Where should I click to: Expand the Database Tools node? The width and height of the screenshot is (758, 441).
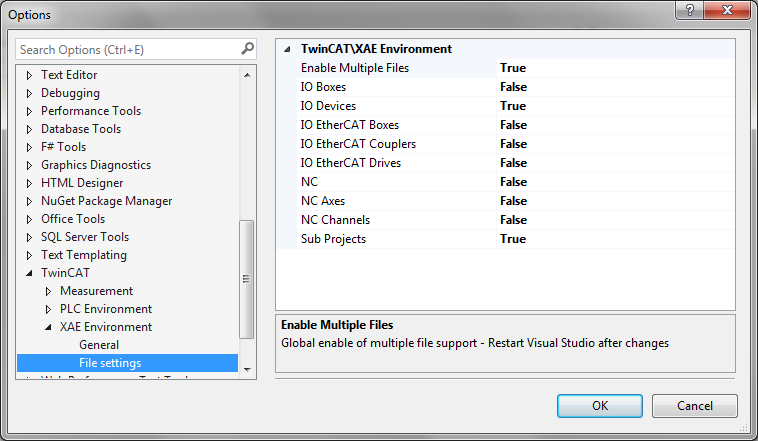[29, 129]
